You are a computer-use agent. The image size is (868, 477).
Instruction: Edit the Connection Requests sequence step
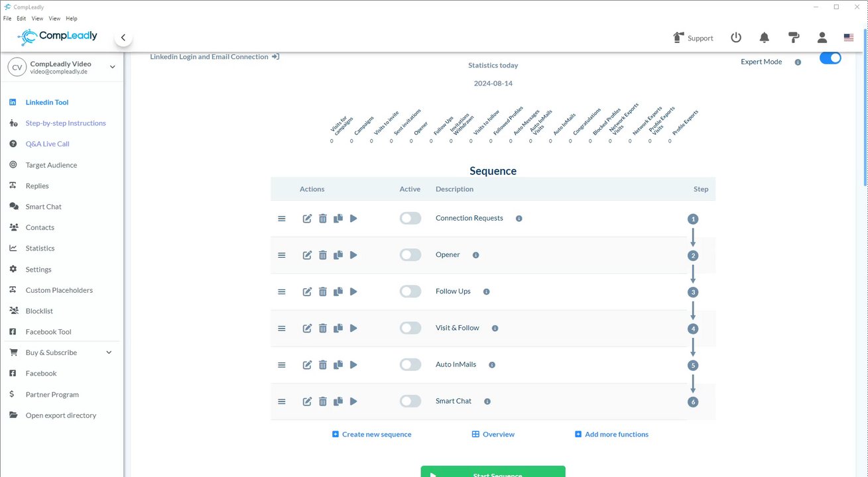307,219
